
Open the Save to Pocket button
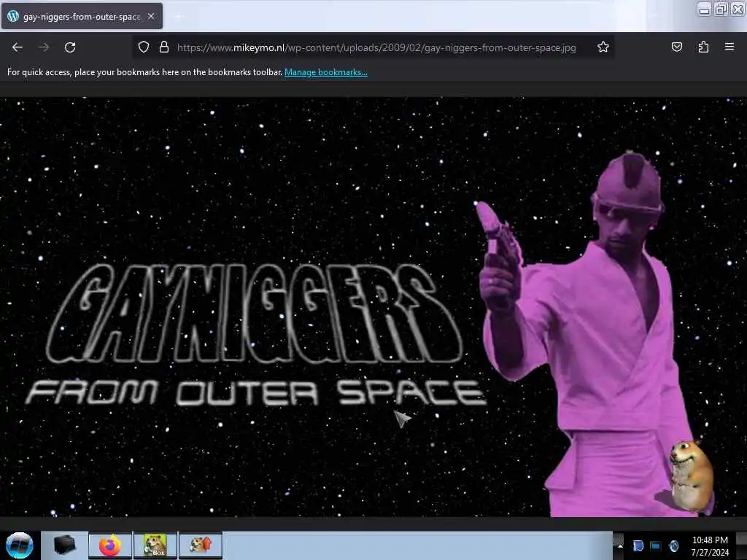click(676, 47)
